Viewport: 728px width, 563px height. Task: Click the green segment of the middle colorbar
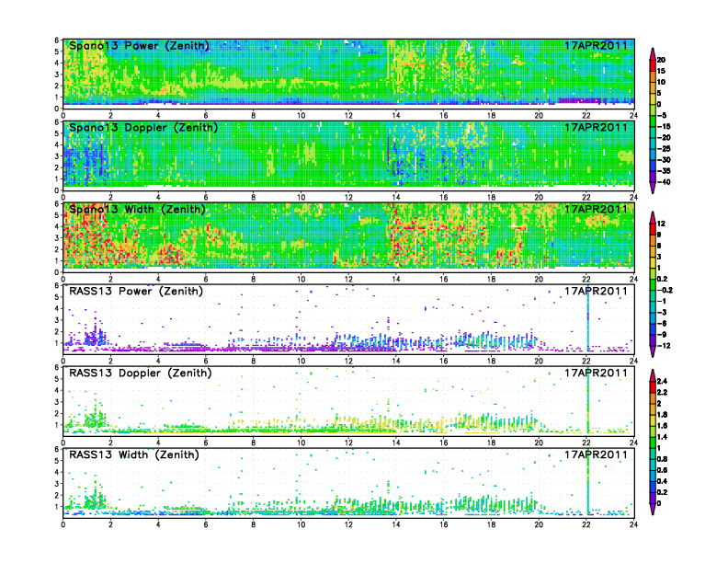pyautogui.click(x=653, y=285)
